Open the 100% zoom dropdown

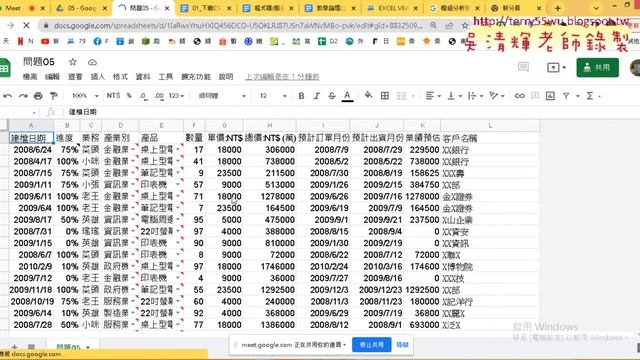(85, 96)
